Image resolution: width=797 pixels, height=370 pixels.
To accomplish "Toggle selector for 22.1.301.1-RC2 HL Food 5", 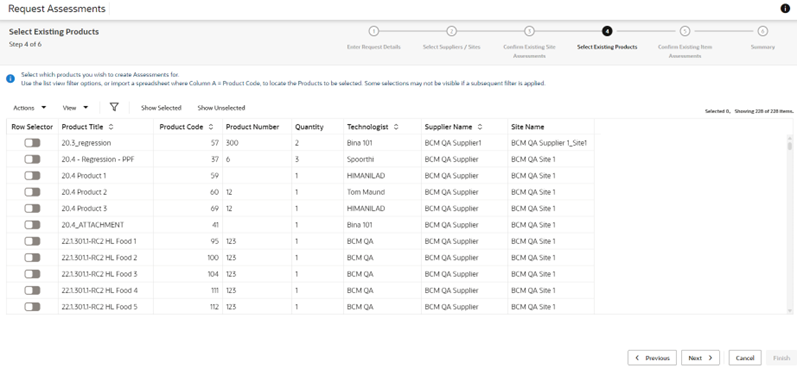I will click(x=32, y=306).
